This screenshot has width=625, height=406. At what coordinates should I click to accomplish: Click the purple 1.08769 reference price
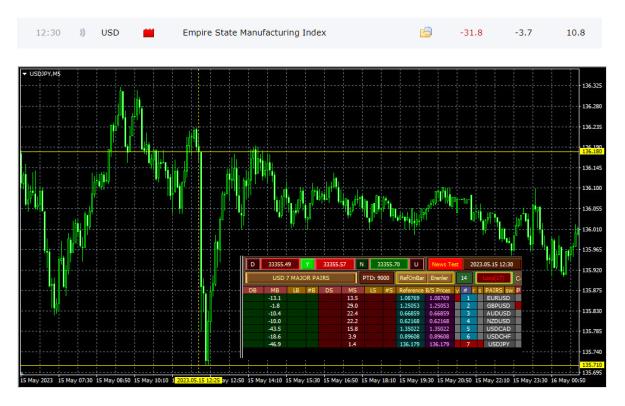click(x=439, y=298)
